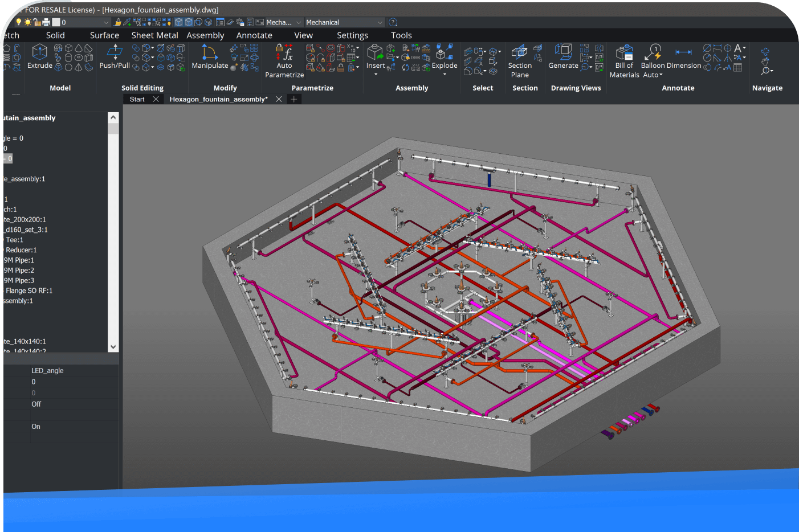Open the layer '0' dropdown
This screenshot has width=799, height=532.
click(x=106, y=22)
